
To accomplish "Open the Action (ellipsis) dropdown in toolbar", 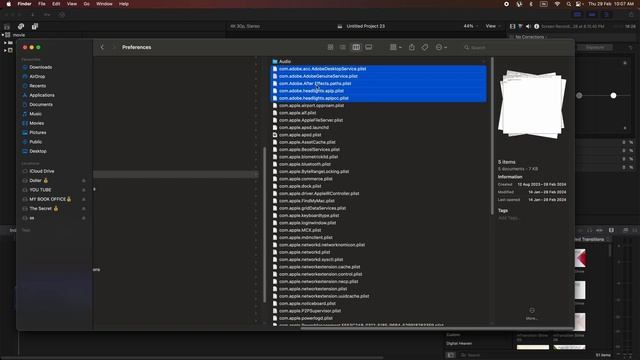I will [x=441, y=47].
